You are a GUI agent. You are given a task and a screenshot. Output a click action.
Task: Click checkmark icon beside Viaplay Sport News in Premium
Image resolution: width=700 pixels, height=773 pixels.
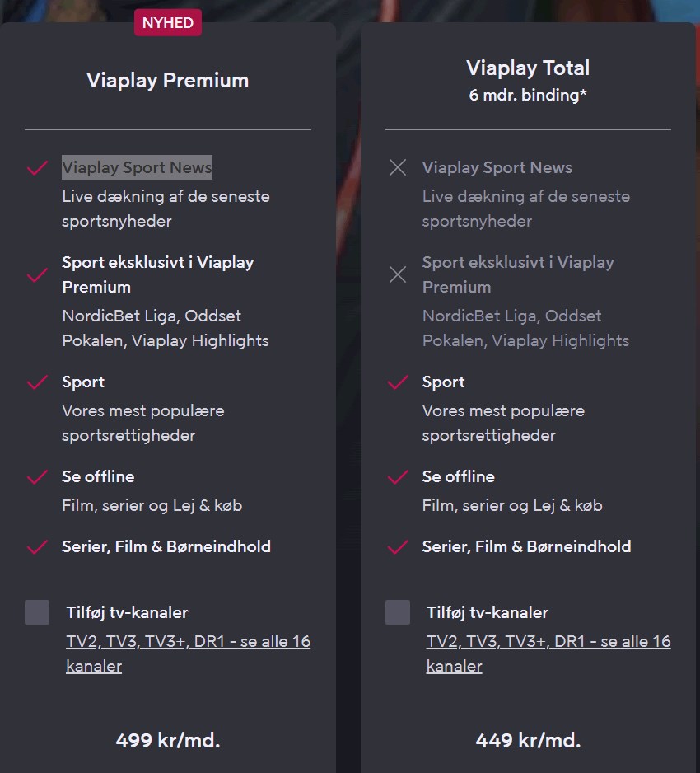coord(37,168)
